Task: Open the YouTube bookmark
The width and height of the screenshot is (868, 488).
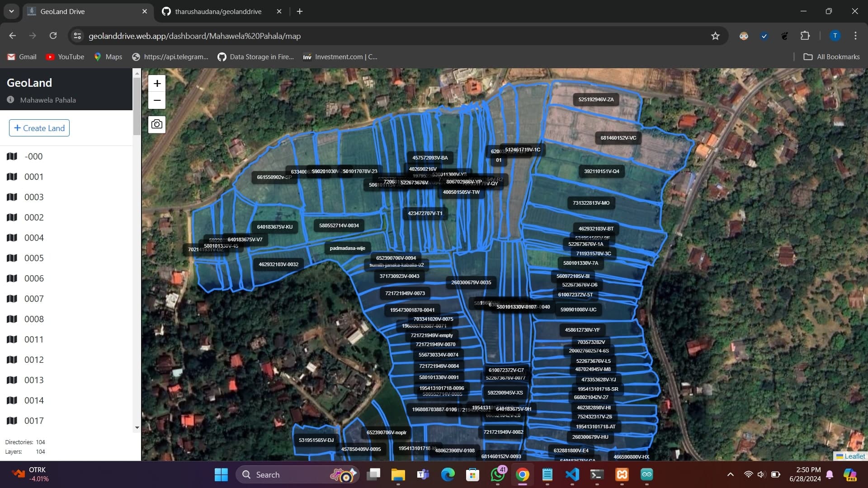Action: pos(65,57)
